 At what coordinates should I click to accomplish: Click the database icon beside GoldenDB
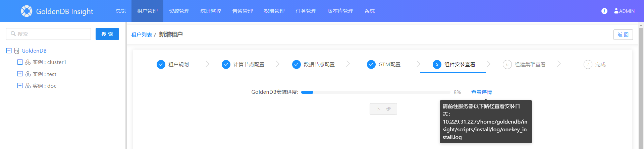[x=17, y=51]
